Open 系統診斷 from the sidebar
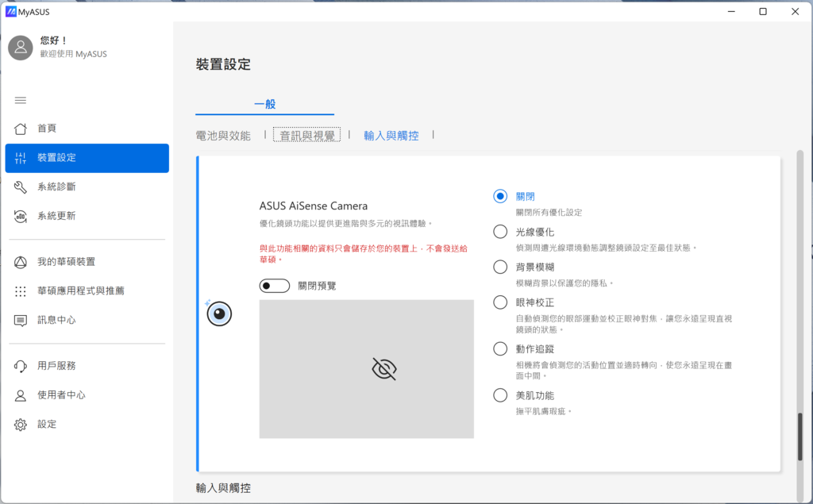 click(x=87, y=187)
